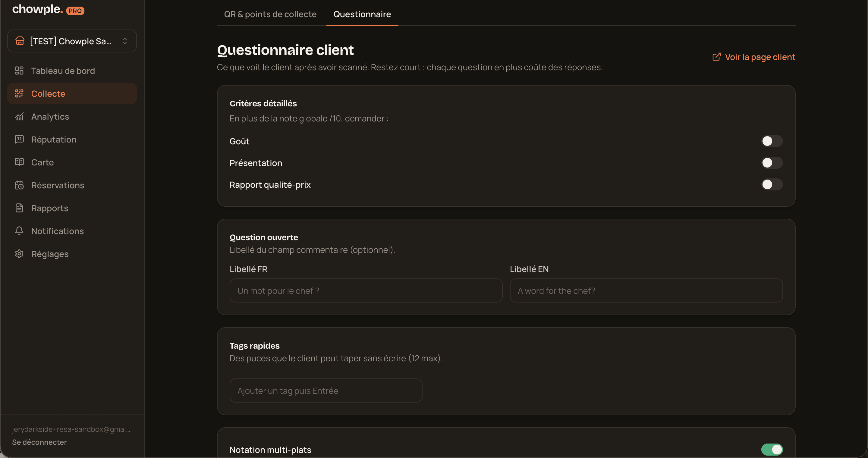Click the Réservations calendar clock icon

(19, 185)
